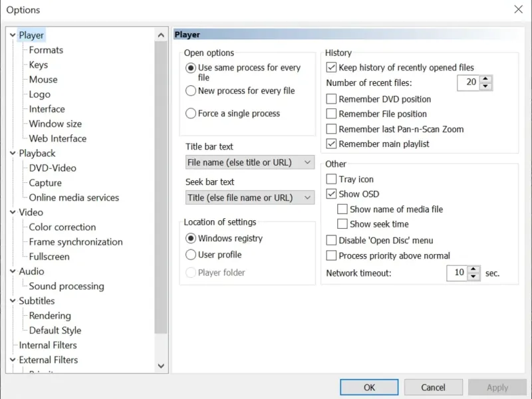The width and height of the screenshot is (532, 399).
Task: Decrease number of recent files stepper
Action: (x=485, y=86)
